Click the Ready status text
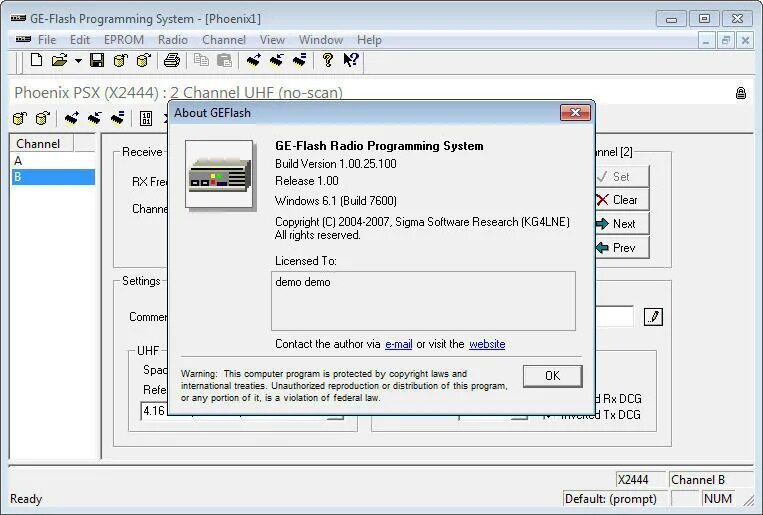Screen dimensions: 763x515 pos(26,499)
